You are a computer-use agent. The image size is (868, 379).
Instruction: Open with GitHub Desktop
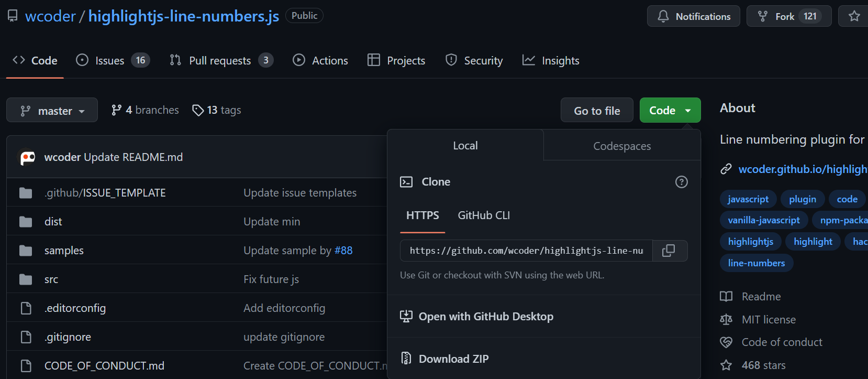[x=476, y=317]
